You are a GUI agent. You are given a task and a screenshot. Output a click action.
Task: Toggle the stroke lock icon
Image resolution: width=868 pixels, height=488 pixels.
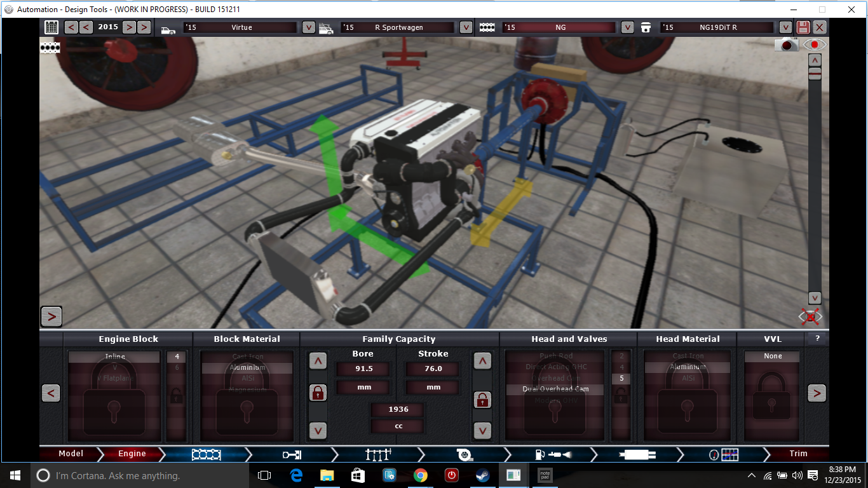point(482,400)
